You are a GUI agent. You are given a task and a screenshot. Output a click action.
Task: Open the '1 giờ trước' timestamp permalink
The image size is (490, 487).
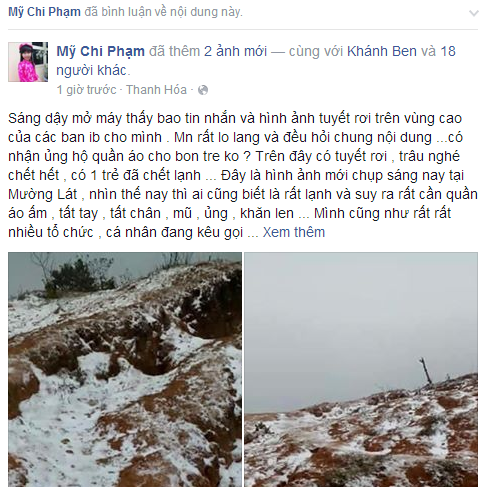coord(87,90)
